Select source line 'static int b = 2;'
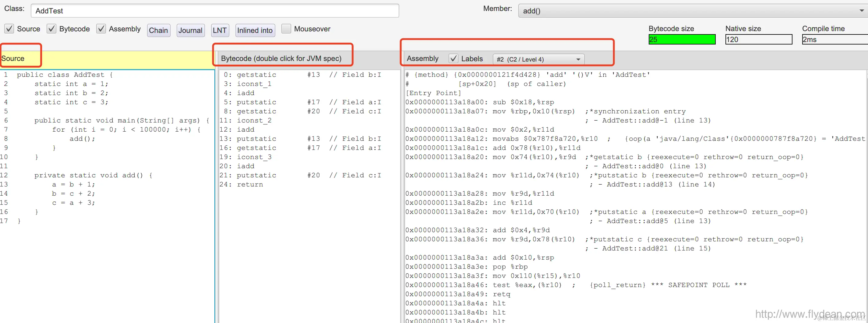The height and width of the screenshot is (323, 868). pyautogui.click(x=71, y=93)
